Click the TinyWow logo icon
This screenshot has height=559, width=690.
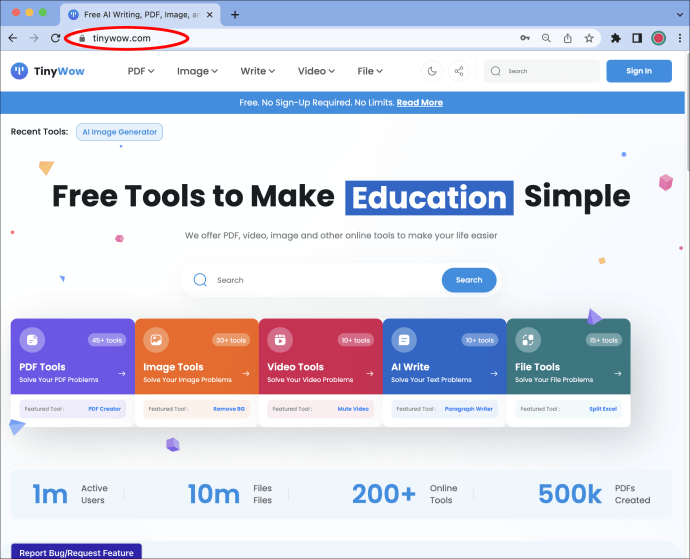19,71
